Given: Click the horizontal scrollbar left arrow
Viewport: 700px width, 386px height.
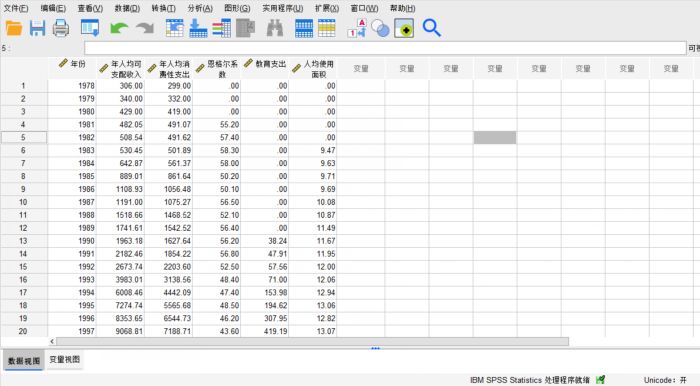Looking at the screenshot, I should pos(52,341).
